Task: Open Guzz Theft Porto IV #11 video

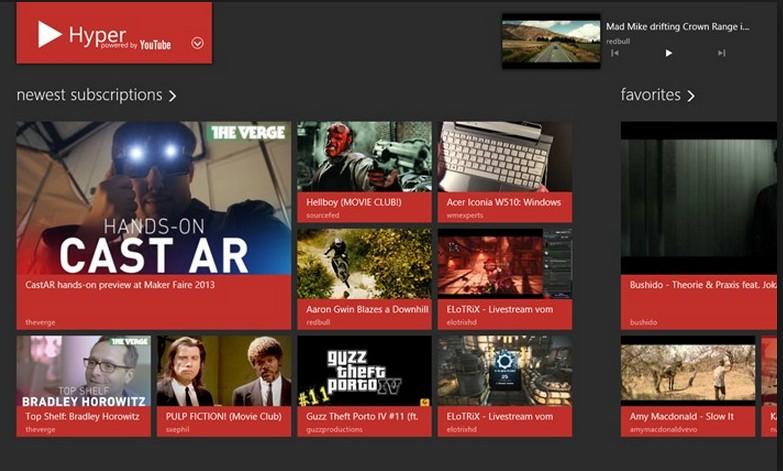Action: (x=365, y=386)
